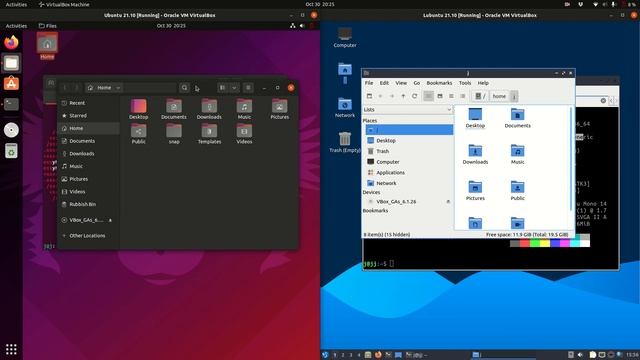Open Ubuntu Software in the dock
The image size is (640, 360).
coord(11,84)
